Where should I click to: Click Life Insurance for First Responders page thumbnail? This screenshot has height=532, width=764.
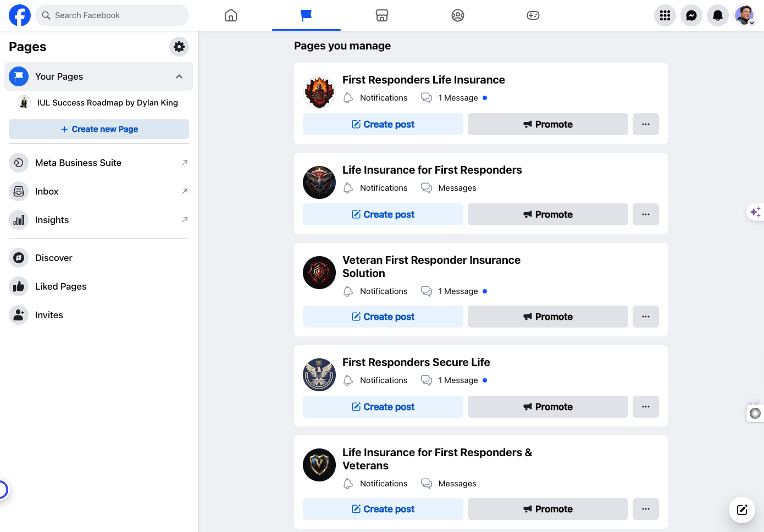[x=319, y=182]
